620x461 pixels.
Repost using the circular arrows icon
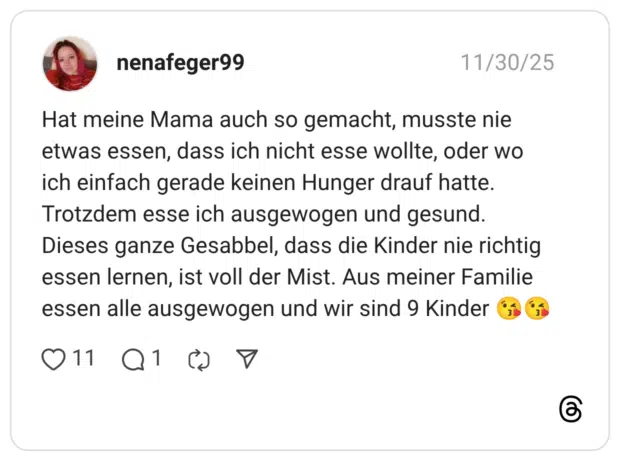199,360
